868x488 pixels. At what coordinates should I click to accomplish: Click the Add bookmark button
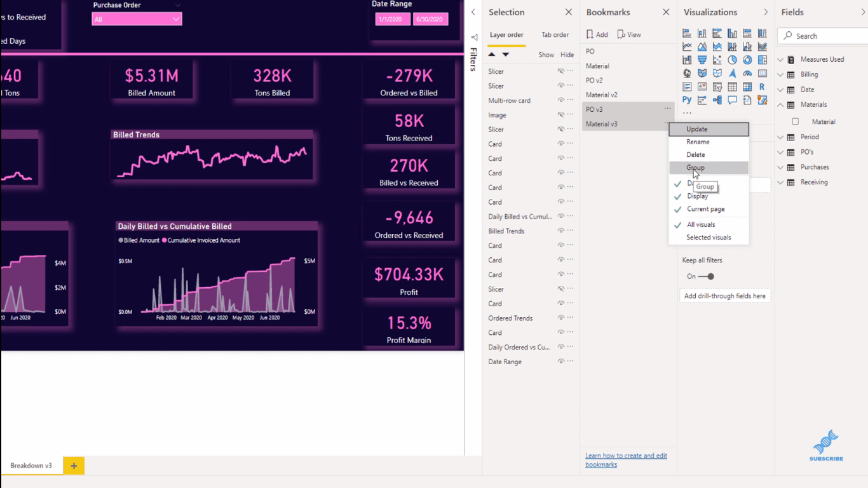coord(597,34)
